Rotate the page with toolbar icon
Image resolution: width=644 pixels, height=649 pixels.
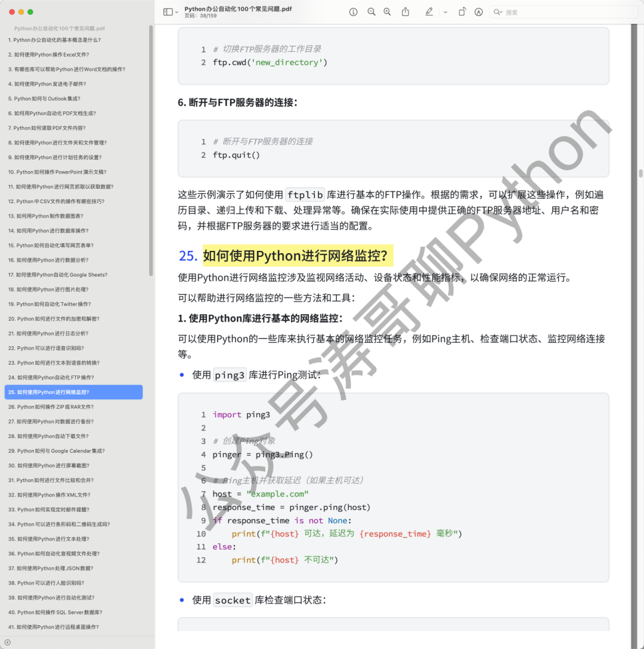[x=462, y=12]
